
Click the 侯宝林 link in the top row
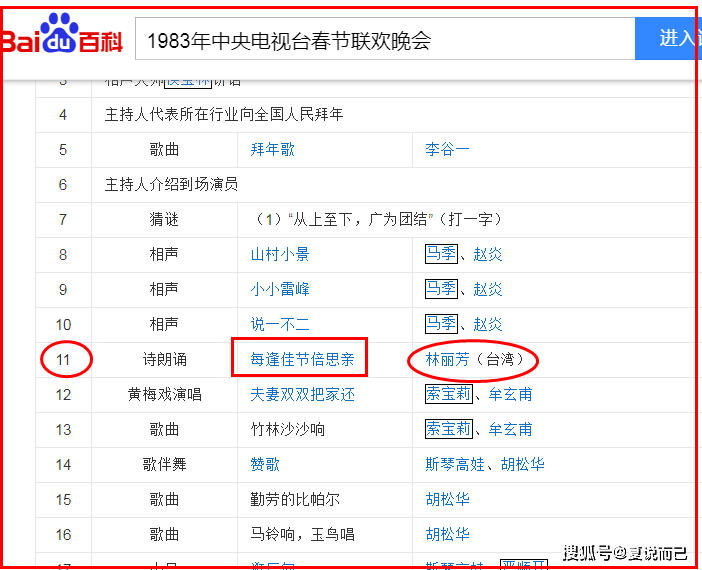point(188,83)
